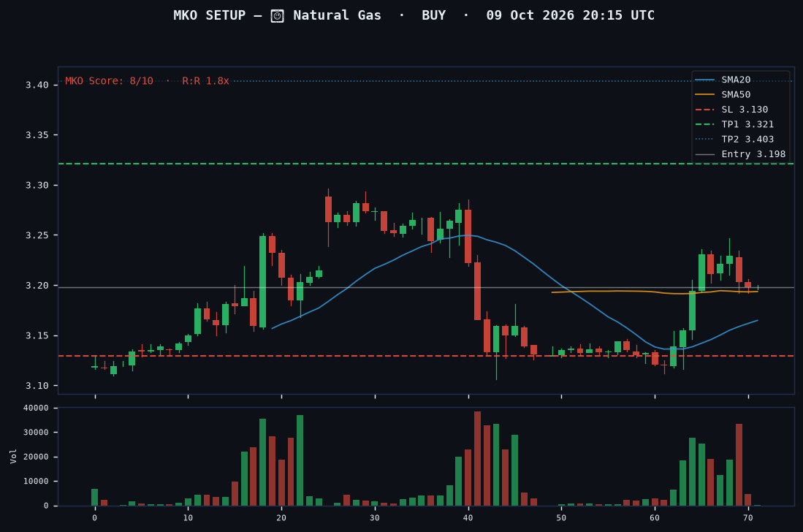The height and width of the screenshot is (532, 803).
Task: Click the "TP1 3.321" legend text
Action: pyautogui.click(x=747, y=124)
